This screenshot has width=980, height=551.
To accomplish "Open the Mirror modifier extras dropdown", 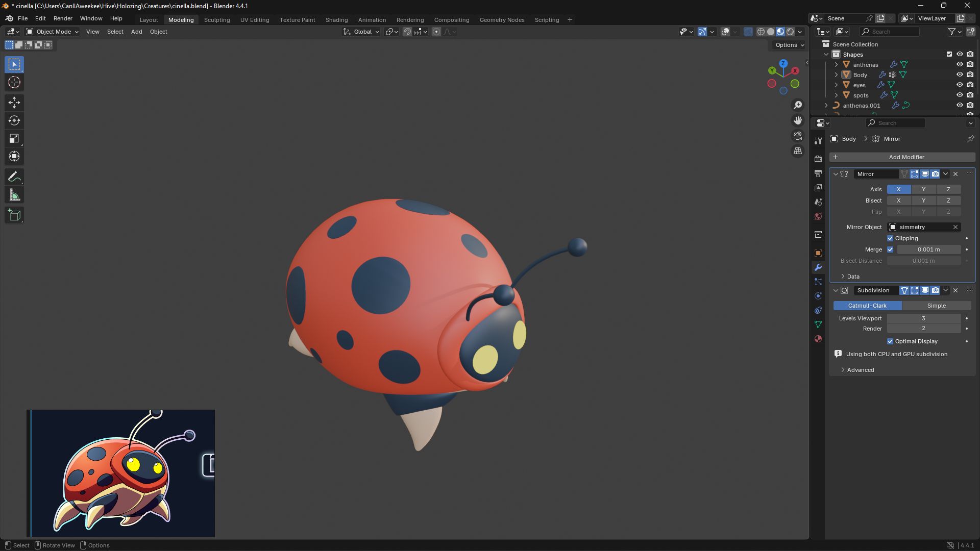I will [946, 174].
